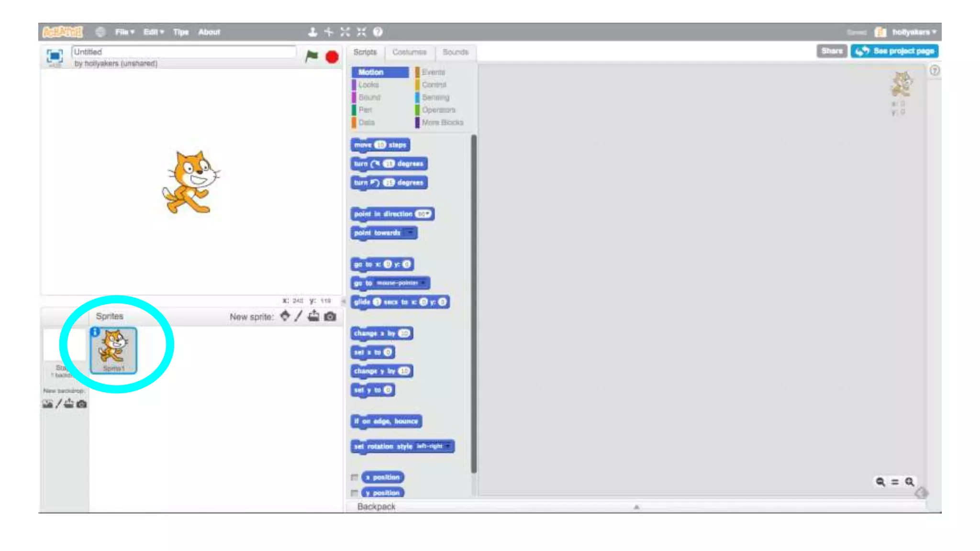Open Sprite1 info with the i button

coord(95,332)
